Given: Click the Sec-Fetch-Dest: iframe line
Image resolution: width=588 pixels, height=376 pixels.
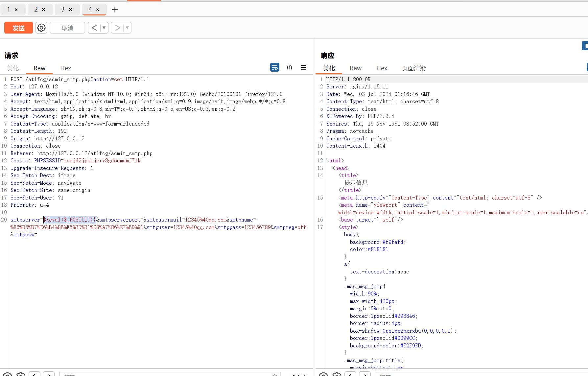Looking at the screenshot, I should 43,175.
